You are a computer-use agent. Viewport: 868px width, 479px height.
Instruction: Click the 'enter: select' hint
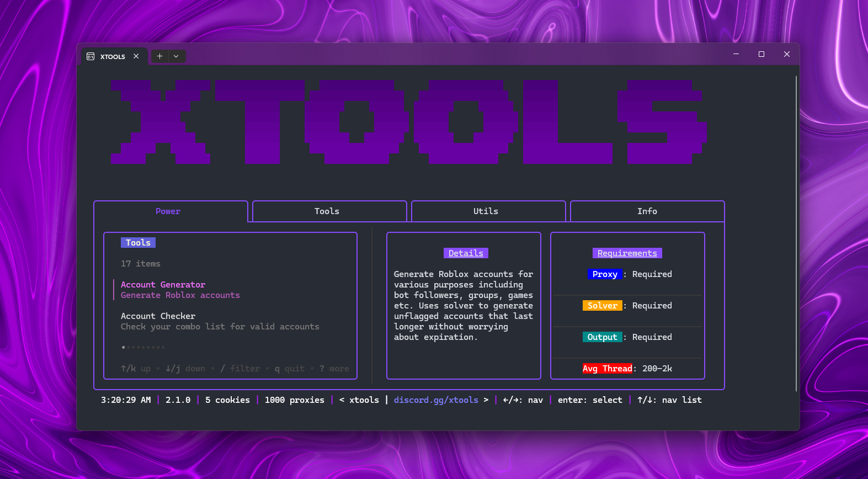[590, 400]
